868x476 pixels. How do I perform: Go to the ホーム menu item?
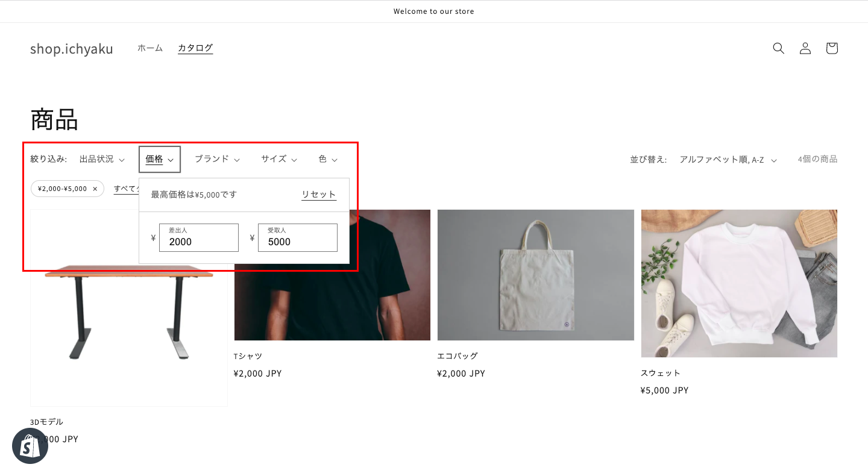coord(150,48)
